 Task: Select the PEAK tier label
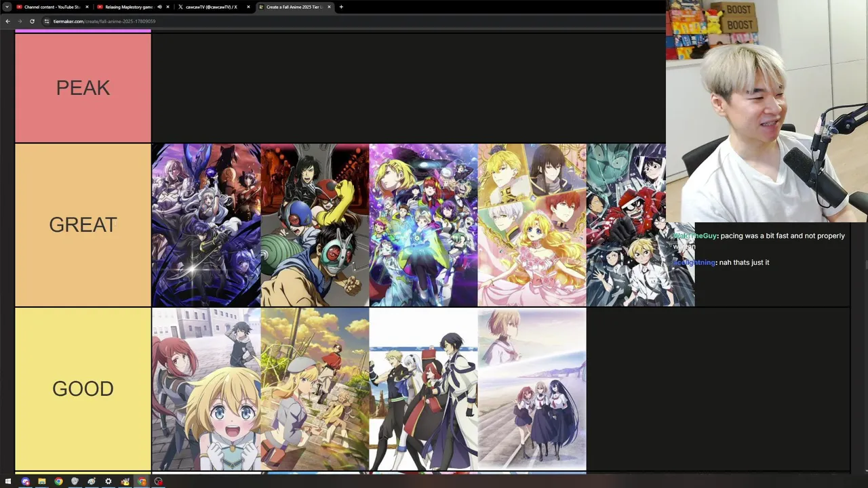pyautogui.click(x=83, y=87)
